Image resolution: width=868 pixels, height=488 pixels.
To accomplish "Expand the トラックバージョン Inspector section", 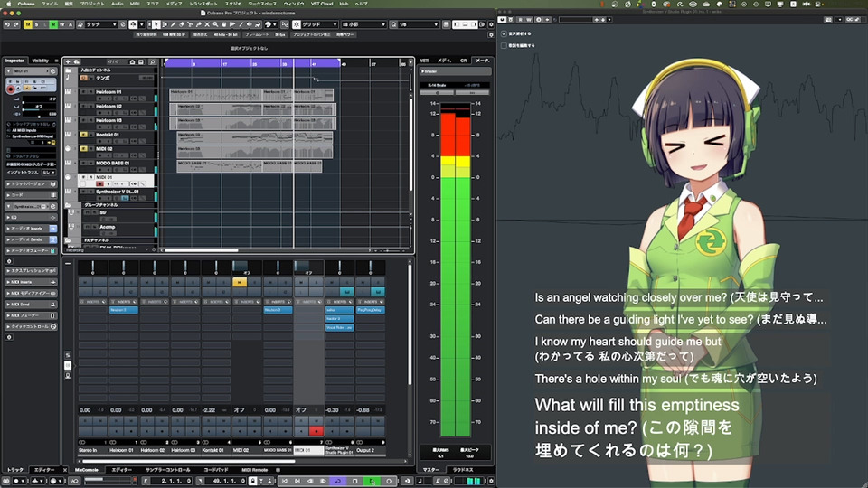I will (x=31, y=183).
